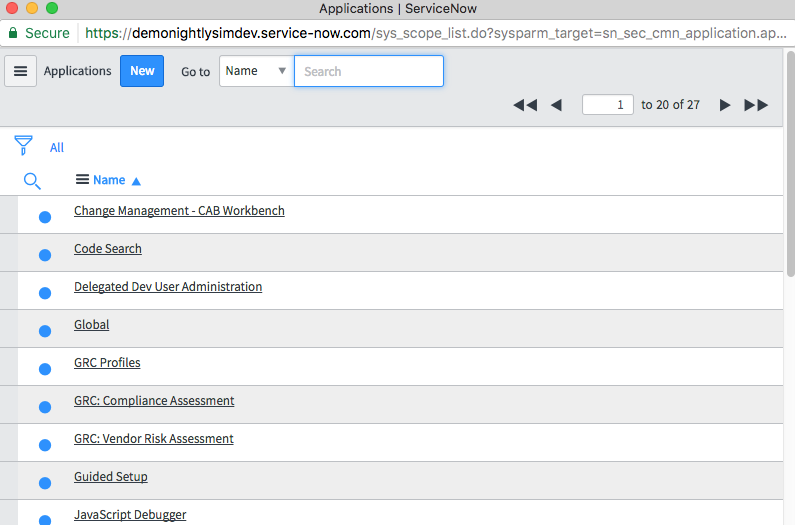Image resolution: width=795 pixels, height=525 pixels.
Task: Click blue dot beside GRC: Compliance Assessment
Action: [45, 407]
